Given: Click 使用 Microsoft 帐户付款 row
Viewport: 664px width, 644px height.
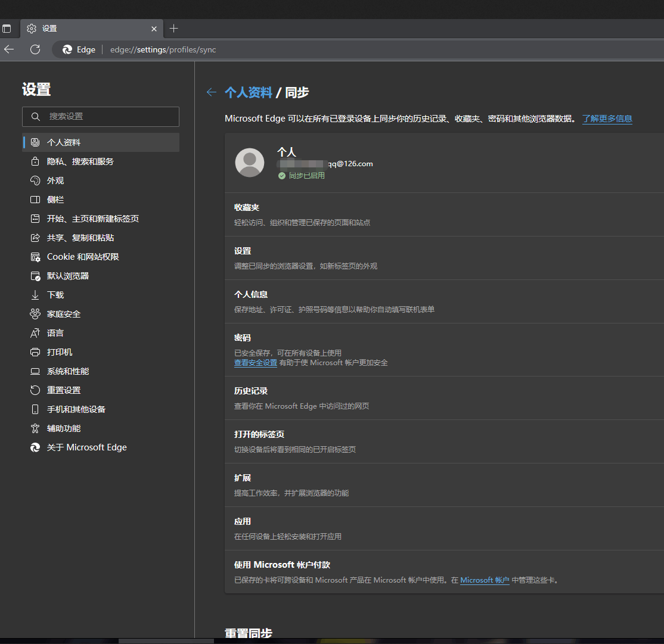Looking at the screenshot, I should 444,572.
